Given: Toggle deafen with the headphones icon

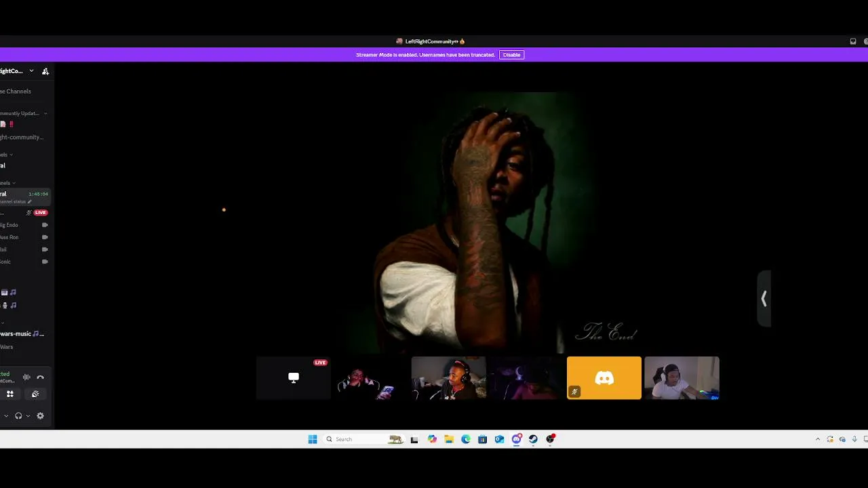Looking at the screenshot, I should [x=18, y=415].
